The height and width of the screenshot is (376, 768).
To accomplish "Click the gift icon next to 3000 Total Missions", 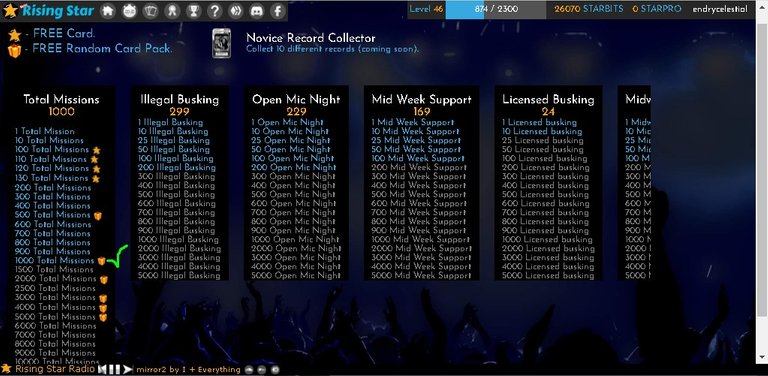I will click(103, 298).
